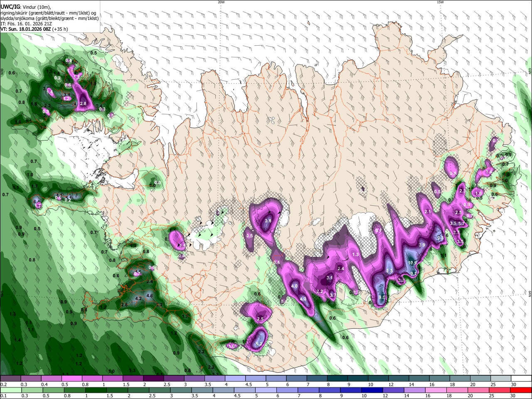Viewport: 532px width, 399px height.
Task: Click the "5.2" value near the south coast
Action: [x=259, y=344]
